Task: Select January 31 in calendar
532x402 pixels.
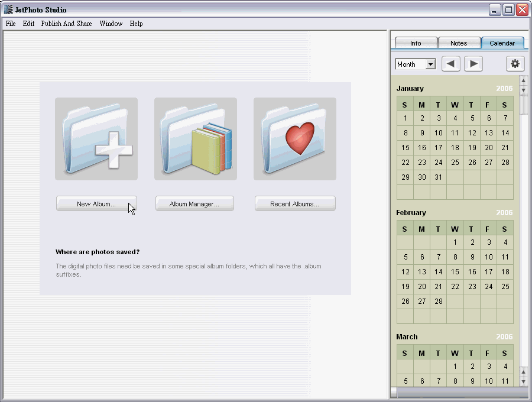Action: click(439, 177)
